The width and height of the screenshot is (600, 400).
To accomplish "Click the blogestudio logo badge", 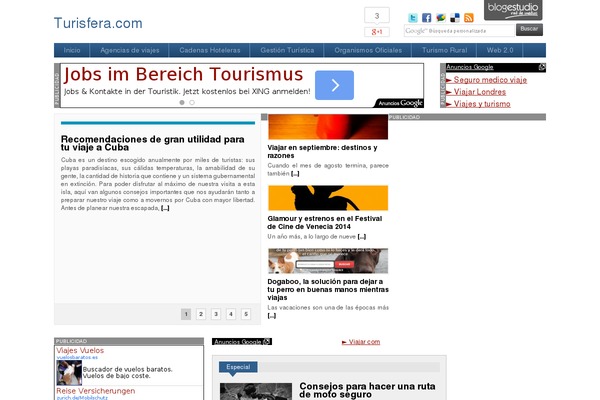I will tap(513, 10).
